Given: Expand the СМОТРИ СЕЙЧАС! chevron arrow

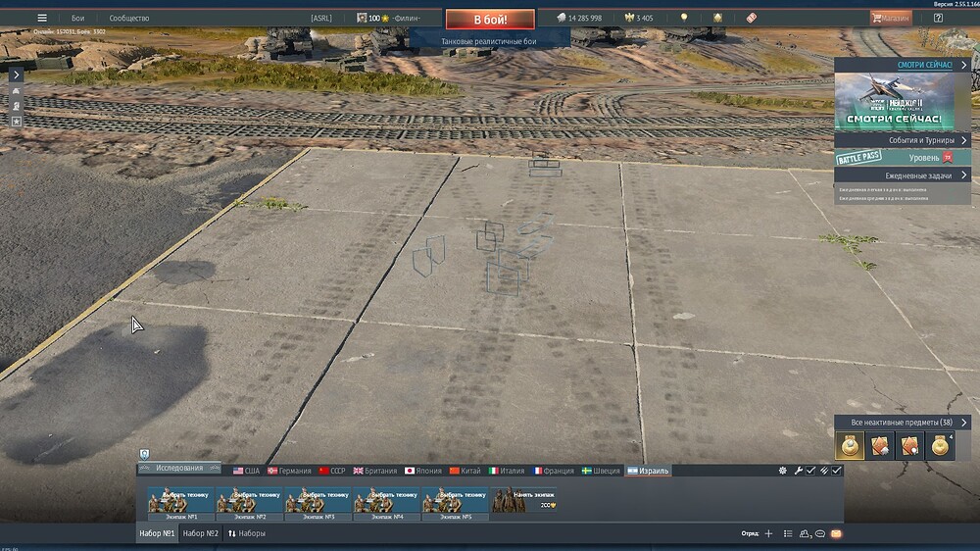Looking at the screenshot, I should pos(963,65).
